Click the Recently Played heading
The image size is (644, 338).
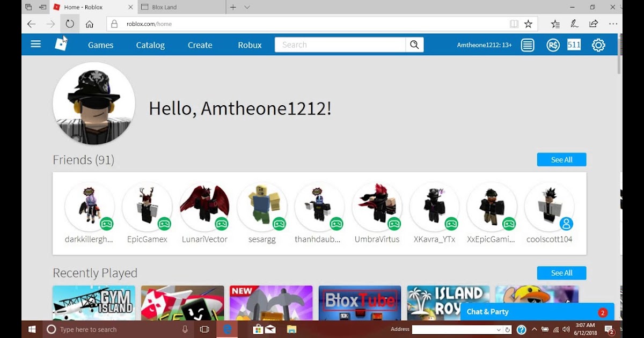tap(95, 273)
